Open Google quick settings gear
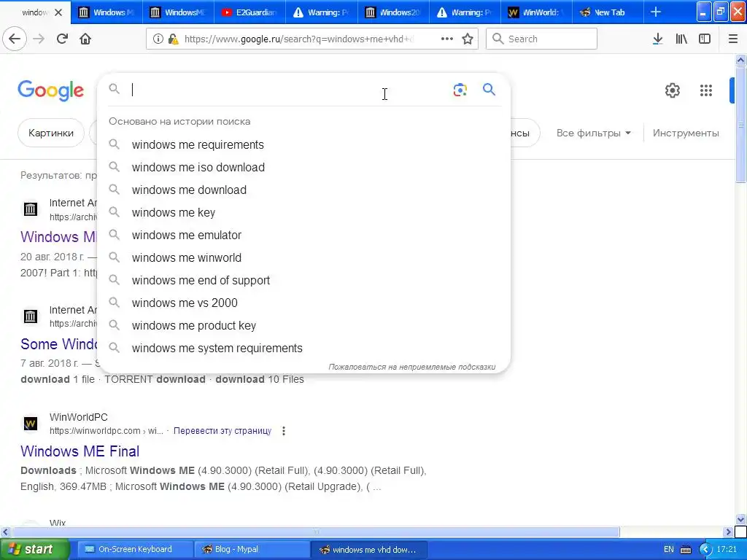The width and height of the screenshot is (747, 560). click(672, 90)
